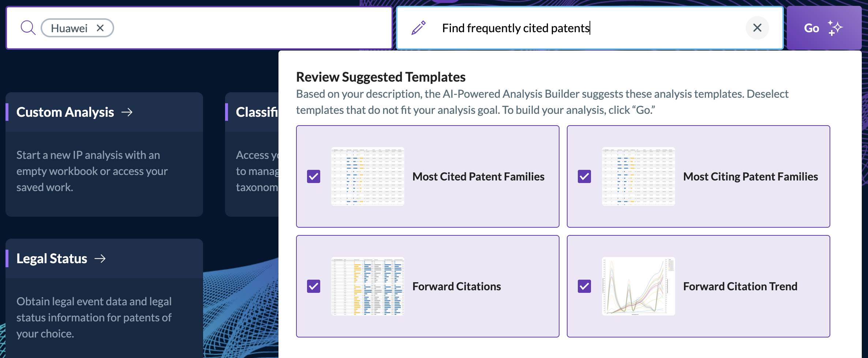Click the sparkle icon on Go

tap(835, 28)
